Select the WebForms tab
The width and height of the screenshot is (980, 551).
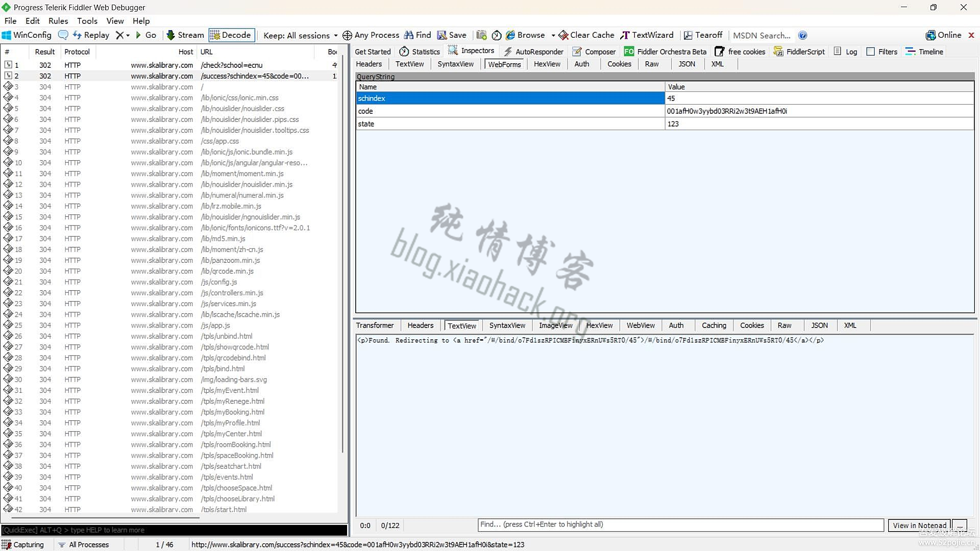[503, 63]
